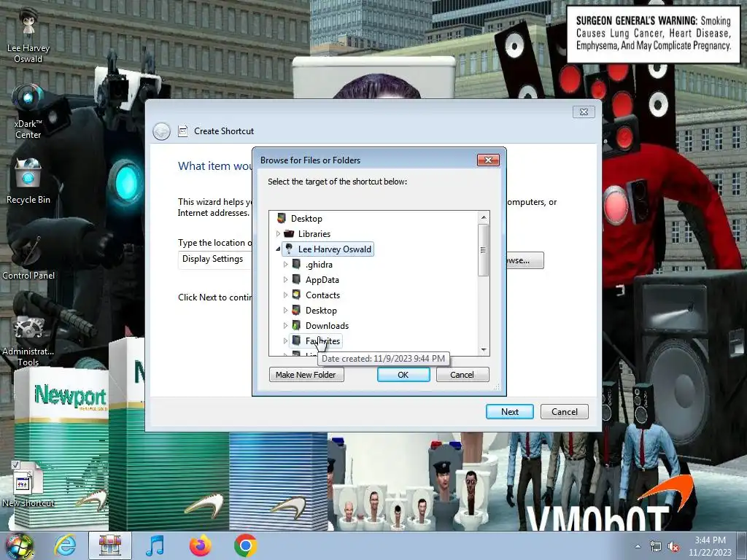Open the music note taskbar app
The image size is (747, 560).
[x=155, y=545]
